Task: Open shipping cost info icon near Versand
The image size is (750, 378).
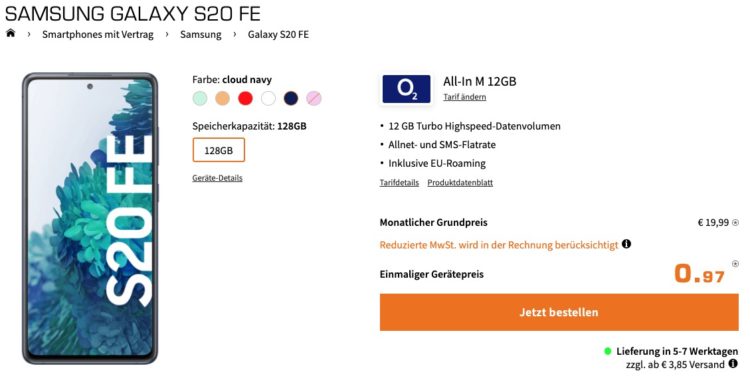Action: click(x=733, y=364)
